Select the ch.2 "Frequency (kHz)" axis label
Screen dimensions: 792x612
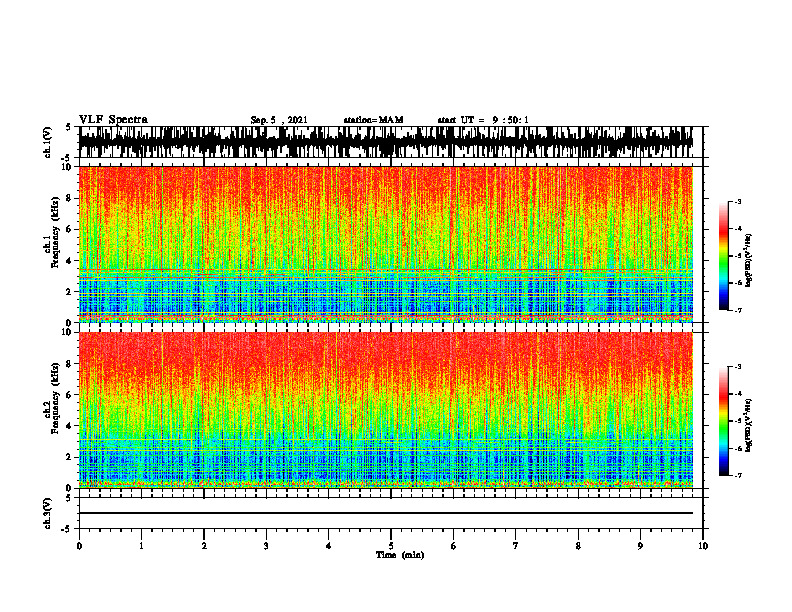pos(55,398)
